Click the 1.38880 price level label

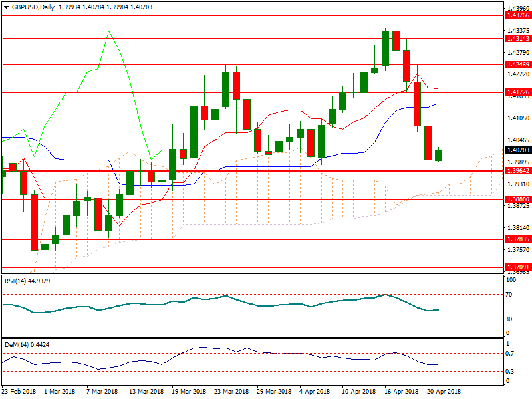(517, 199)
